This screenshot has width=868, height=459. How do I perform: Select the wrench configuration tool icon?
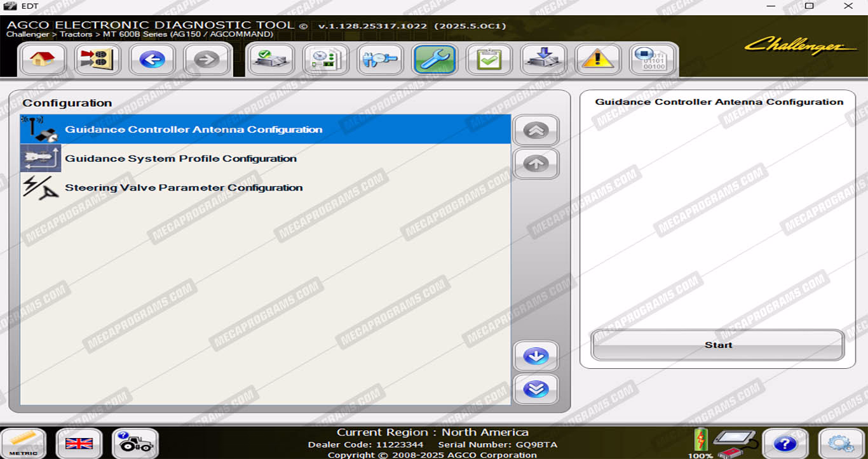[435, 60]
